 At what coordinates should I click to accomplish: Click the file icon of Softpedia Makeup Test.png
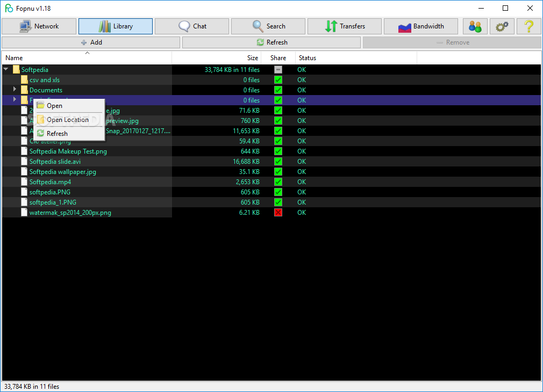click(24, 151)
